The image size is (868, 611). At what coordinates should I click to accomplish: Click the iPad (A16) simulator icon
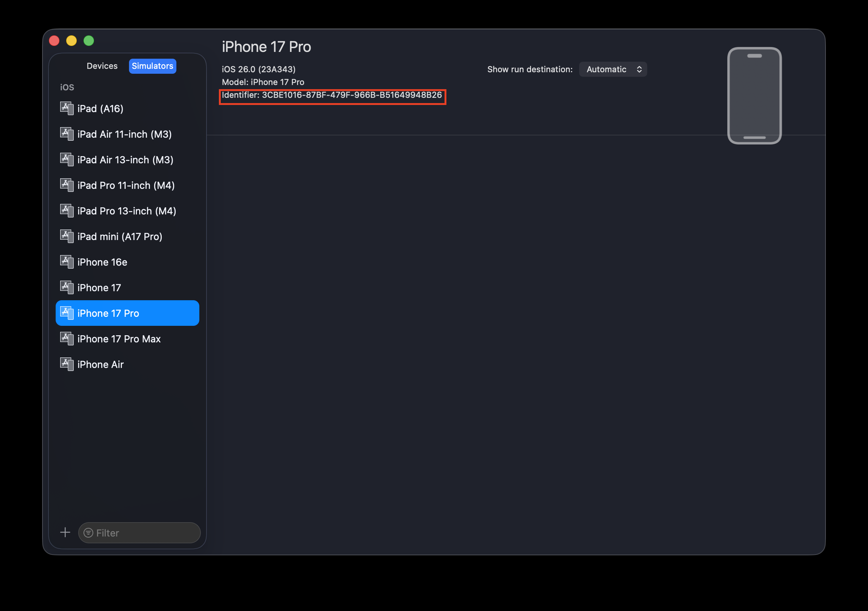(x=67, y=108)
